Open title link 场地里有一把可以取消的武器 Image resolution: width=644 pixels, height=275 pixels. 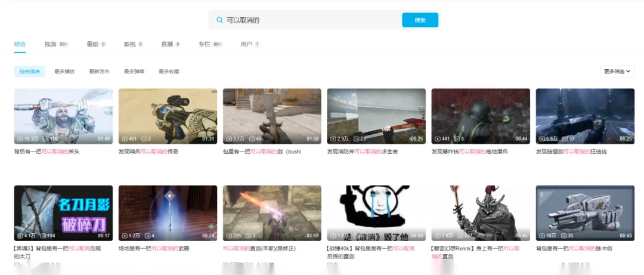(x=154, y=248)
